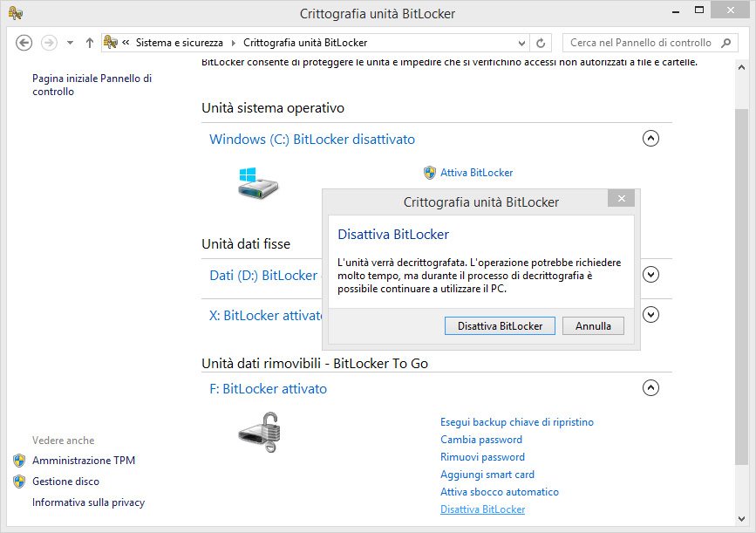Collapse the F: BitLocker To Go section
The height and width of the screenshot is (533, 756).
click(650, 387)
